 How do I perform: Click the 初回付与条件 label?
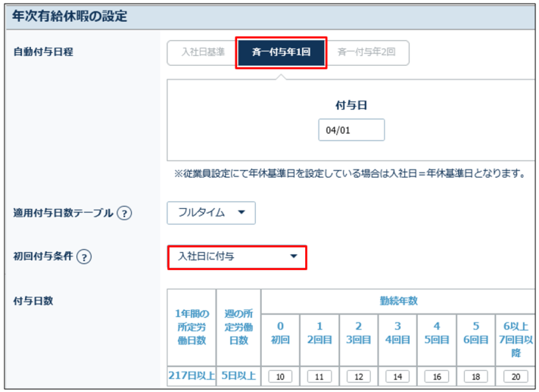[x=43, y=257]
